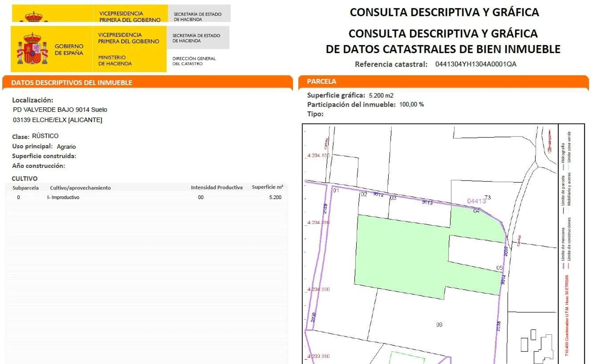The height and width of the screenshot is (364, 592).
Task: Click the 'PD VALVERDE BAJO 9014 Suelo' address
Action: pos(60,110)
